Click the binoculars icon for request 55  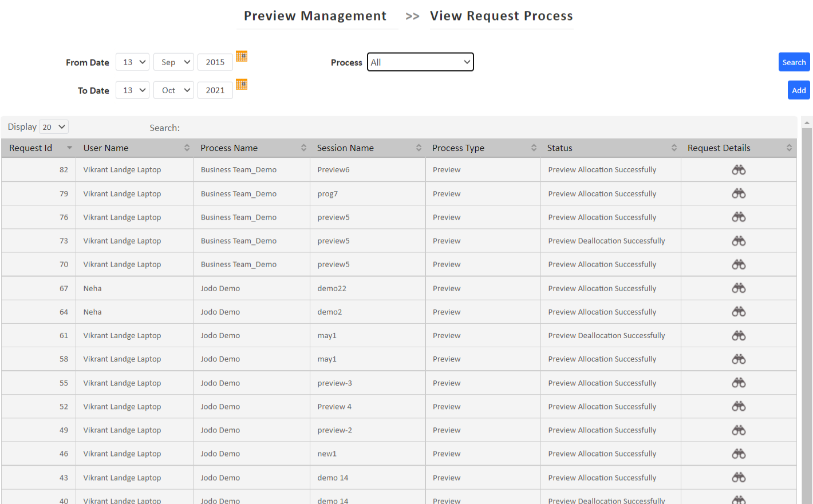738,382
